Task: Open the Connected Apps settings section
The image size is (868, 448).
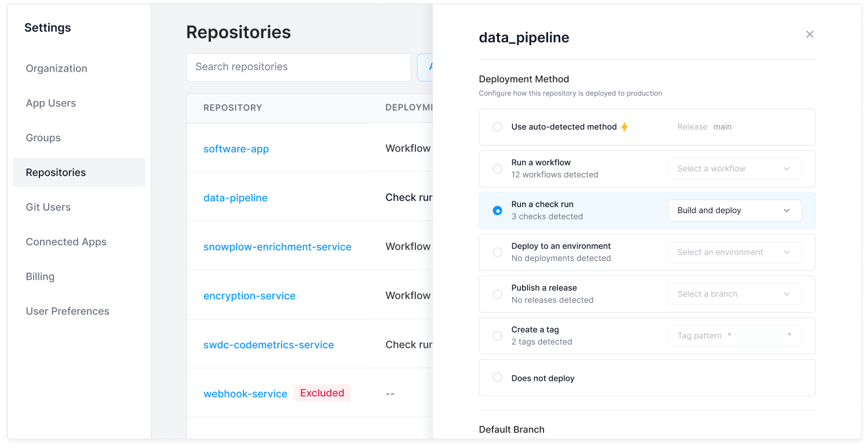Action: point(66,241)
